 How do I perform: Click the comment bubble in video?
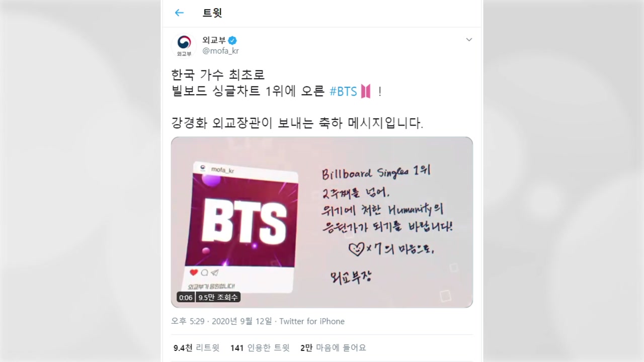click(x=204, y=273)
